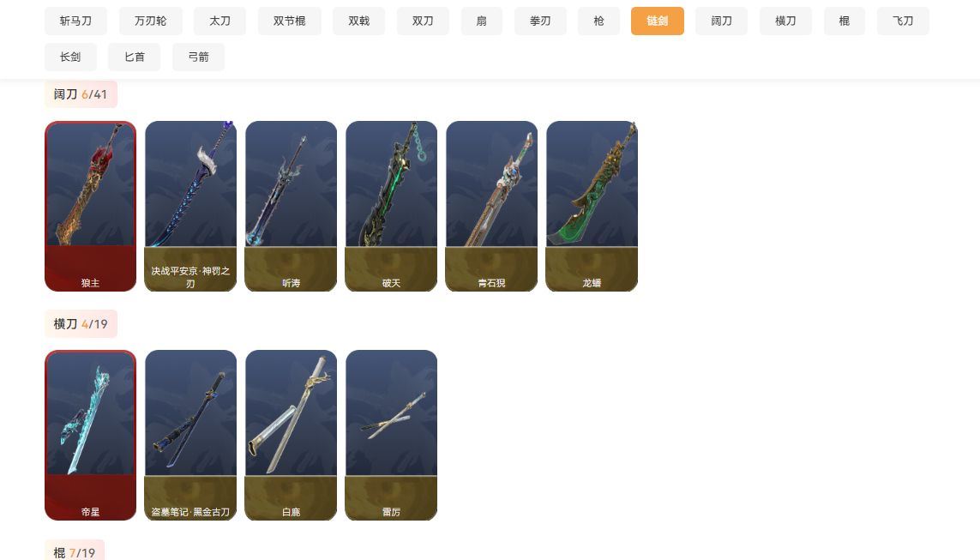
Task: Choose the 听涛 broadsword skin
Action: 292,207
